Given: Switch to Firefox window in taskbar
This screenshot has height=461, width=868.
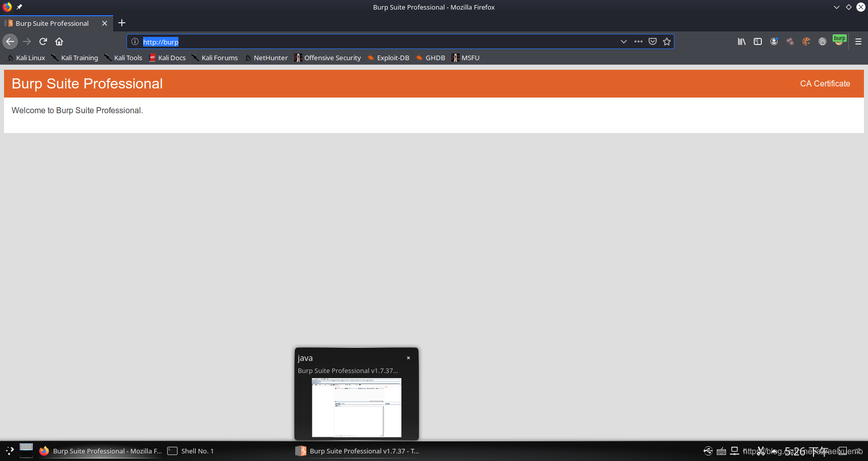Looking at the screenshot, I should (x=101, y=451).
